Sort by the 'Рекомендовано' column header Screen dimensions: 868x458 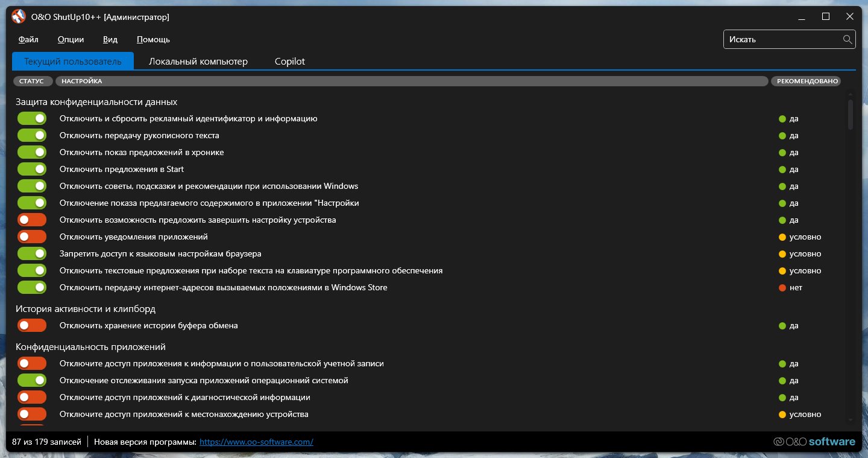(x=805, y=81)
